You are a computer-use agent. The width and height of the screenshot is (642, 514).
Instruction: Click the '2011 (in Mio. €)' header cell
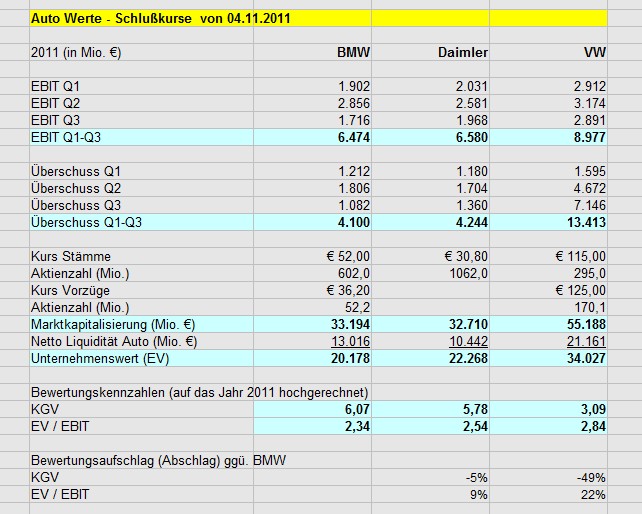click(x=76, y=52)
